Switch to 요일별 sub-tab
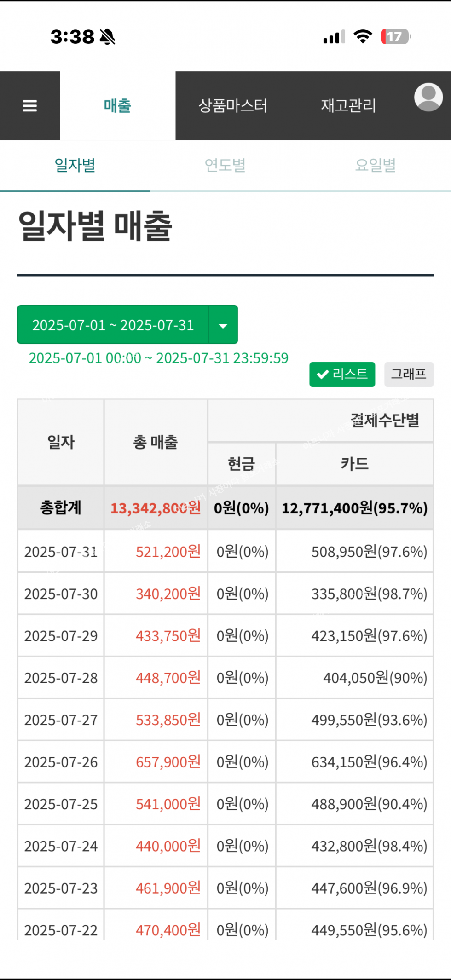 [x=376, y=165]
